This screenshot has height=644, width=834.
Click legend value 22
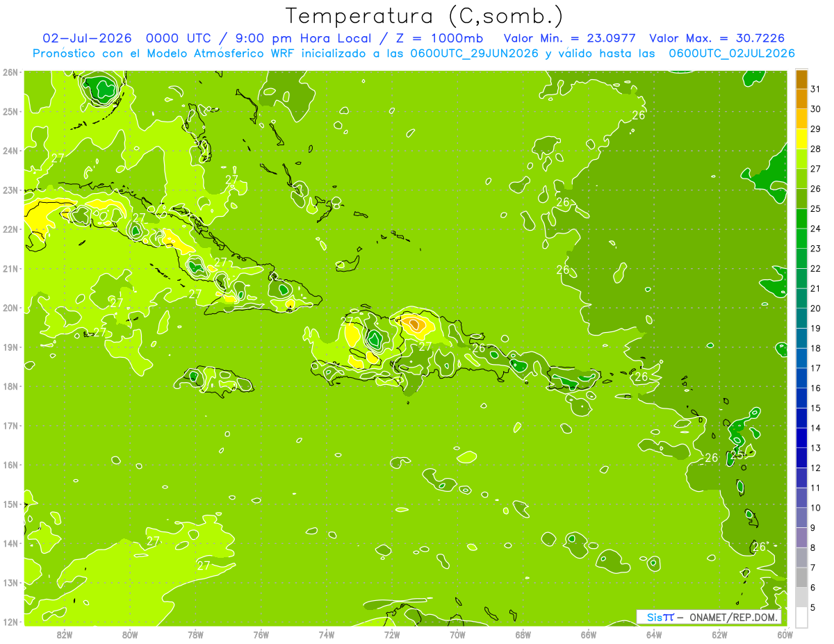click(x=816, y=268)
